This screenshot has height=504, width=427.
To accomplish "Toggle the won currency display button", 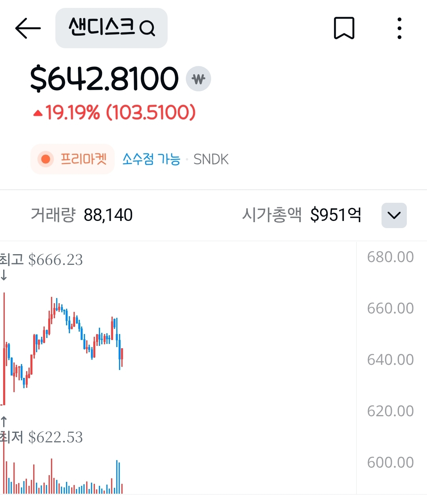I will [x=198, y=79].
